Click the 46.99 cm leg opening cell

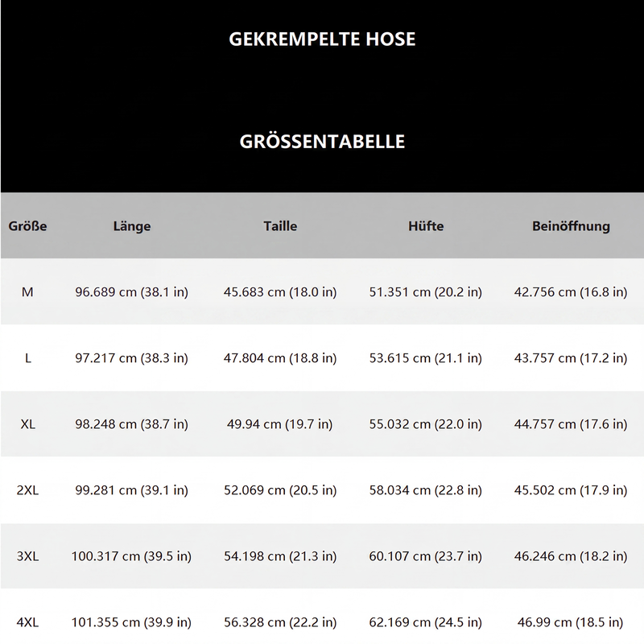(x=571, y=622)
